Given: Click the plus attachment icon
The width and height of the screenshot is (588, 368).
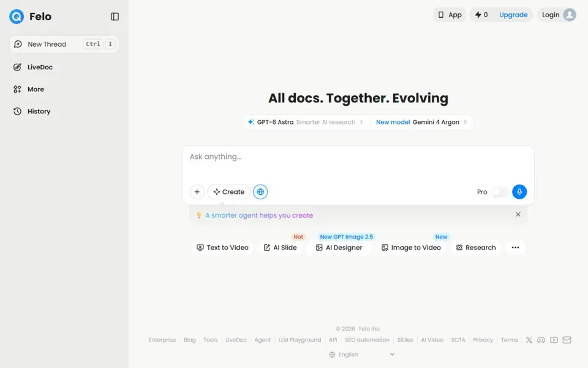Looking at the screenshot, I should pyautogui.click(x=197, y=192).
